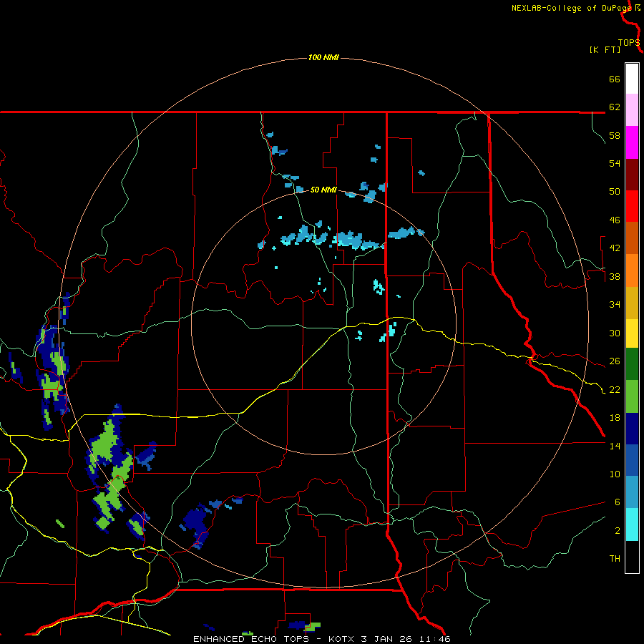Click the "TOPS" legend title
The image size is (644, 644).
click(x=629, y=43)
